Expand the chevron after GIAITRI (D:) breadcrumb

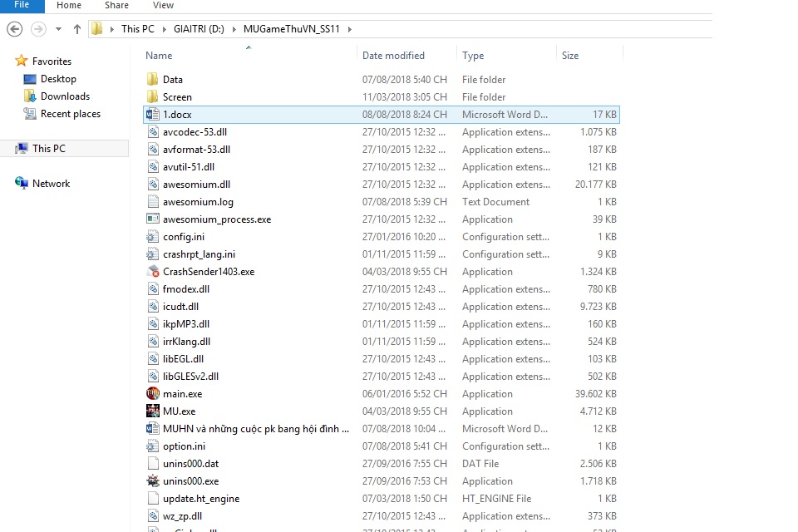234,29
